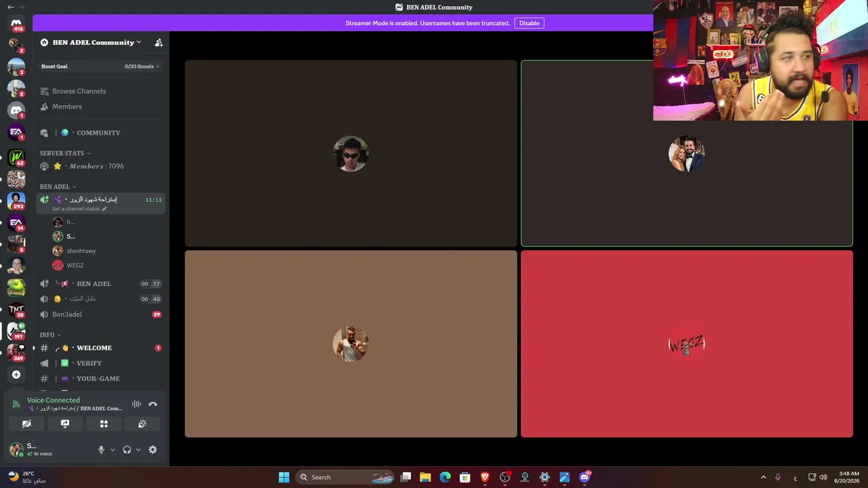Share your screen button in voice panel
The width and height of the screenshot is (868, 488).
(x=65, y=424)
